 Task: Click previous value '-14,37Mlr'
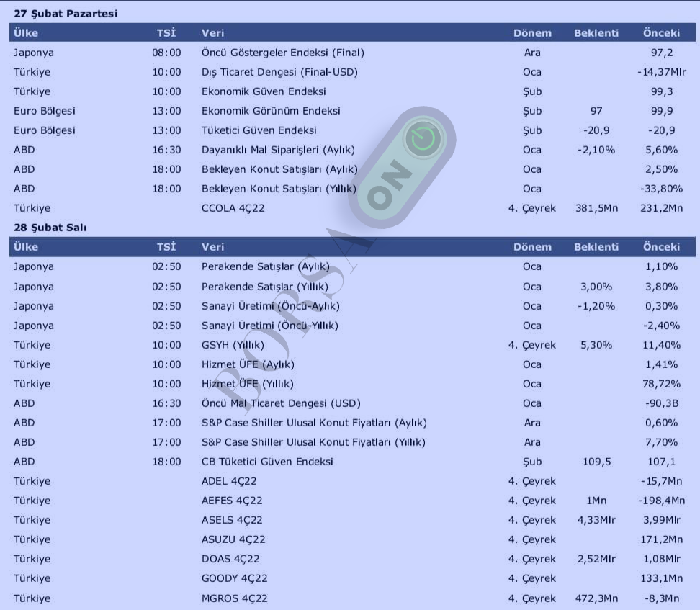click(662, 72)
